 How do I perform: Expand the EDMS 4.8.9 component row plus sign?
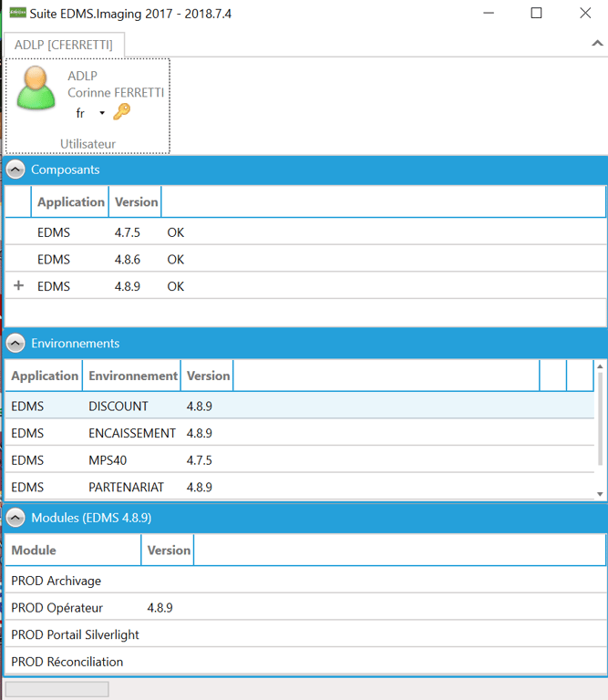[18, 285]
